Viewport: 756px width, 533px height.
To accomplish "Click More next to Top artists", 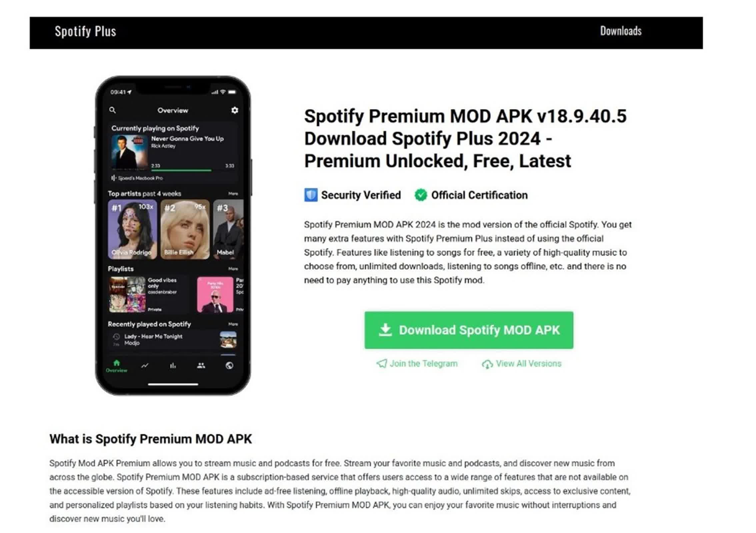I will click(x=233, y=194).
